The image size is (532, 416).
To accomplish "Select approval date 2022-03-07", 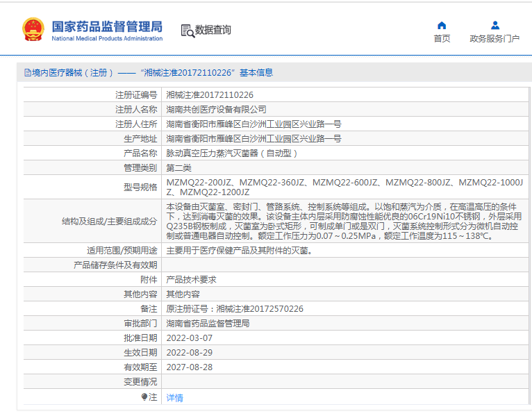I will pos(190,338).
